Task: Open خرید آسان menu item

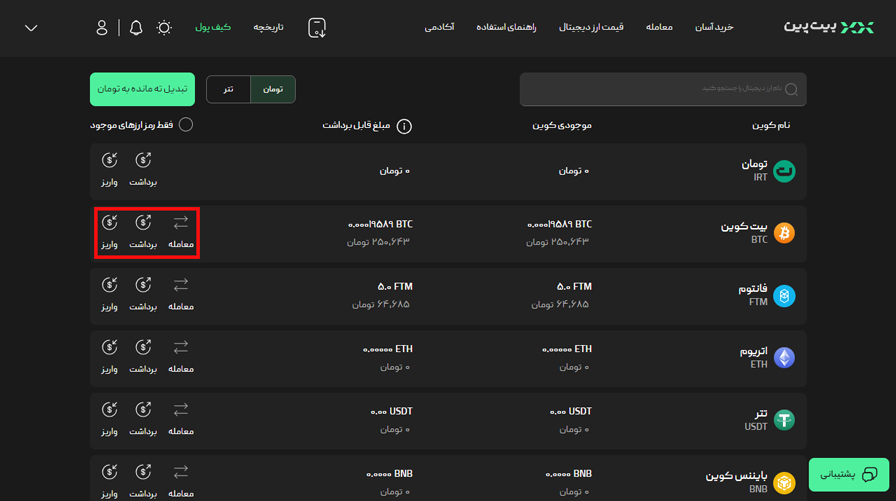Action: (714, 27)
